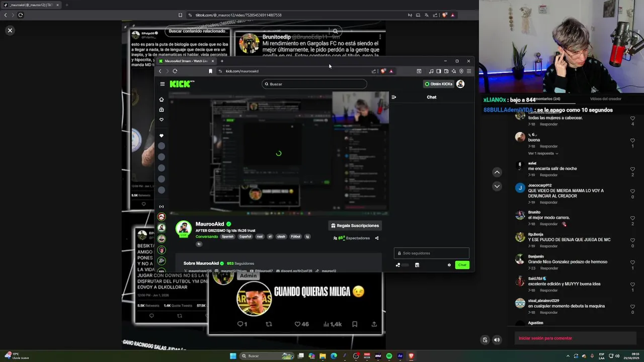Select the Español tag
The width and height of the screenshot is (644, 362).
tap(245, 237)
